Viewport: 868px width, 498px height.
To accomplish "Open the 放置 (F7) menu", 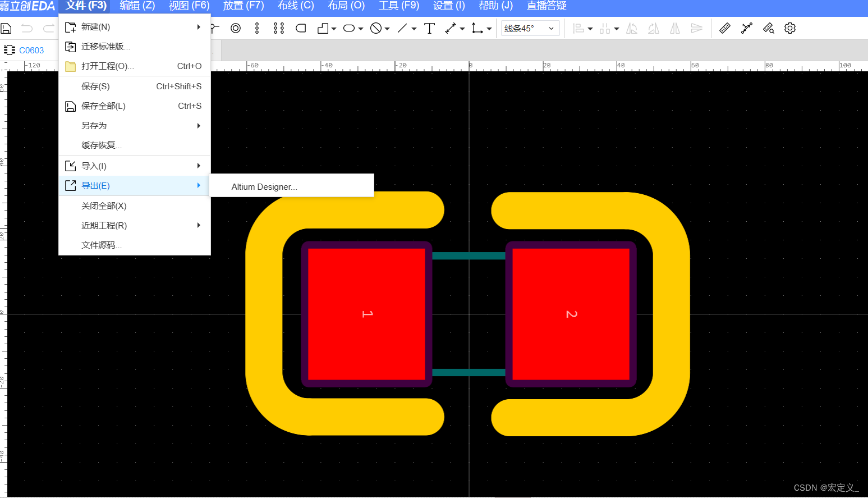I will (x=244, y=6).
